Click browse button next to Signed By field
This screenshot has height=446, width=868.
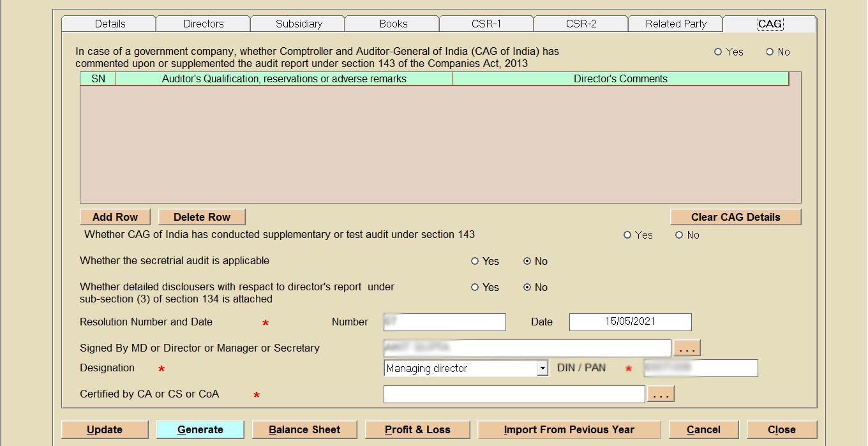point(686,348)
